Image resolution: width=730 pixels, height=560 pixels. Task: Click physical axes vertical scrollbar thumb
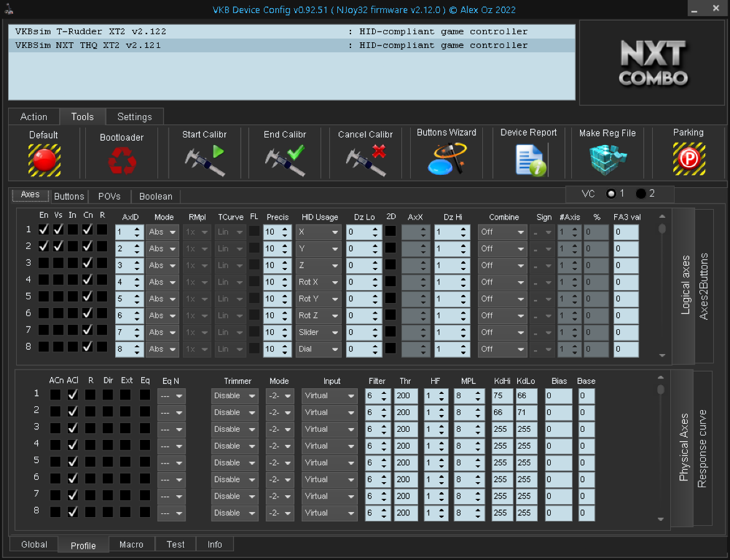[661, 389]
